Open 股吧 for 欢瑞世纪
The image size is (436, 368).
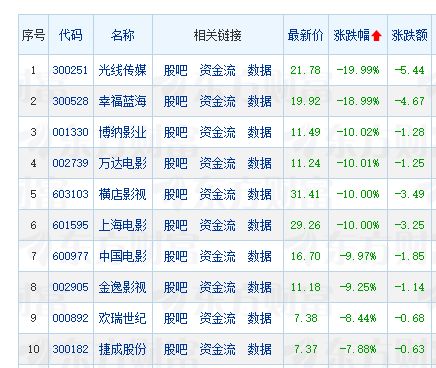[175, 318]
